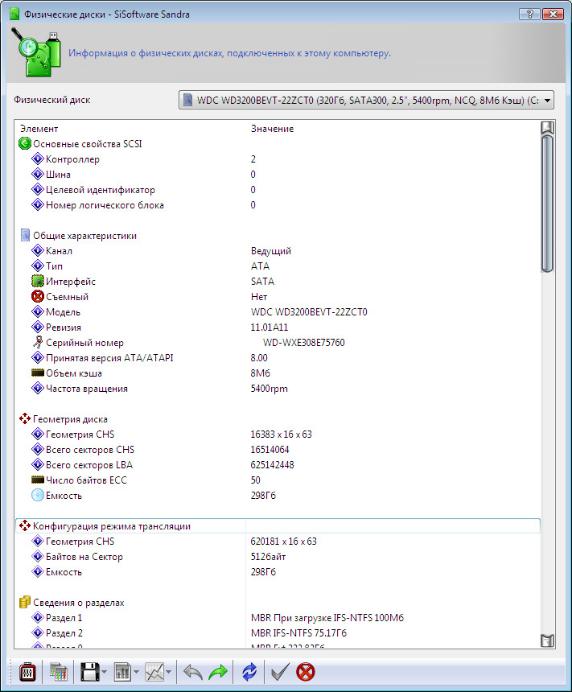Select the Ревизия row
The width and height of the screenshot is (572, 692).
point(278,327)
